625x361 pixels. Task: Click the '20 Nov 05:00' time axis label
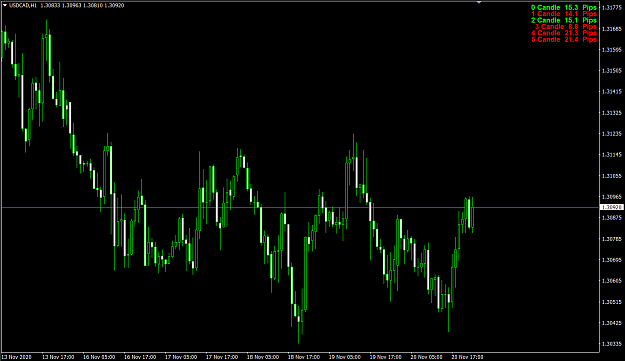[x=426, y=357]
